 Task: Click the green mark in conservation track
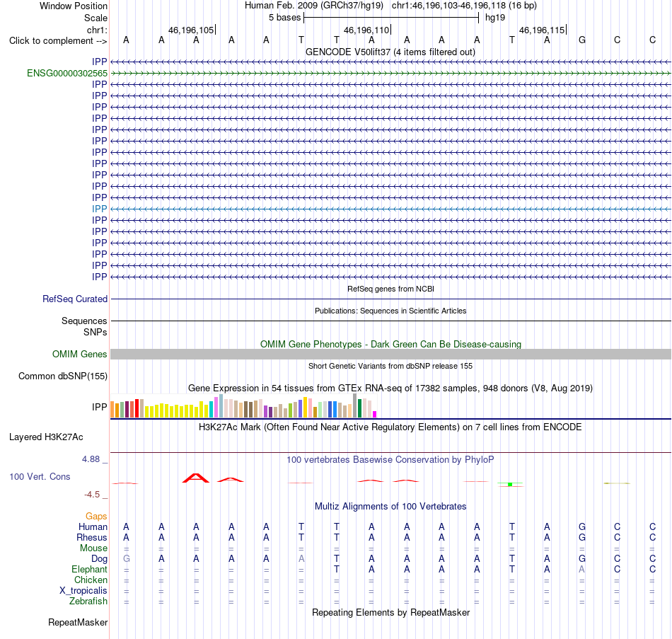(x=510, y=484)
